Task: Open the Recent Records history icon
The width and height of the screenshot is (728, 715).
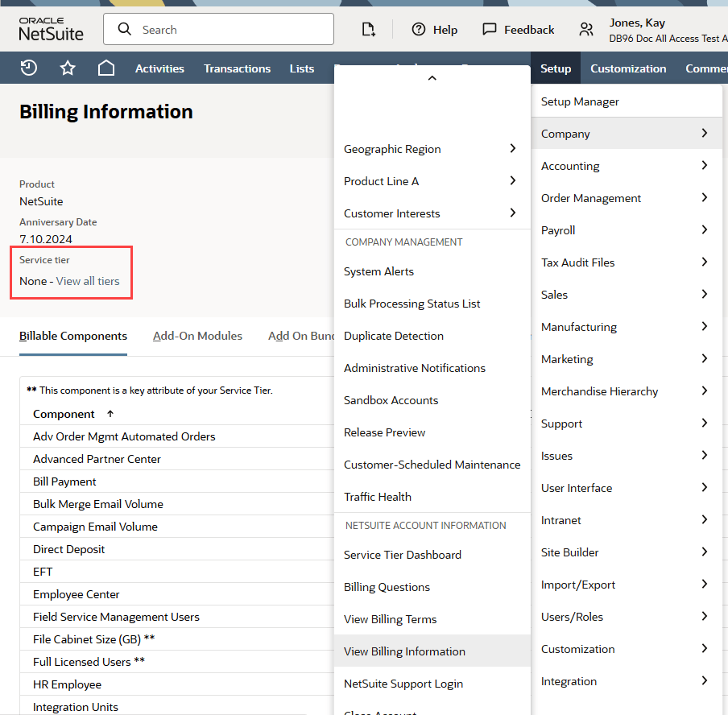Action: (x=29, y=68)
